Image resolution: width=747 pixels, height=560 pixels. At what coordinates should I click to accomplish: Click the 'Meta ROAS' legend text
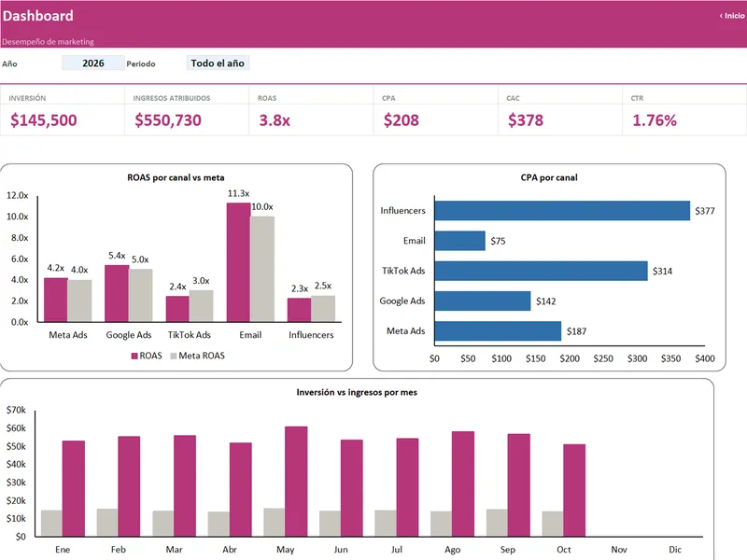click(x=202, y=356)
